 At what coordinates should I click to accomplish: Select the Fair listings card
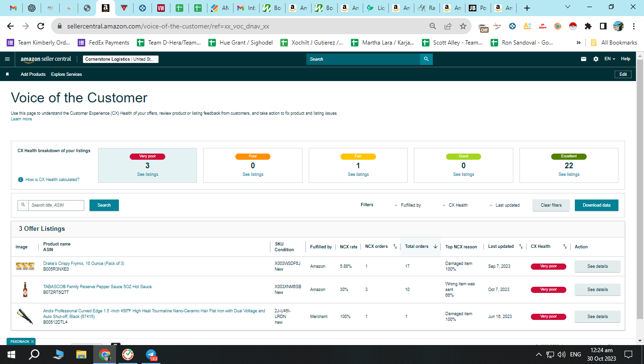(x=358, y=165)
